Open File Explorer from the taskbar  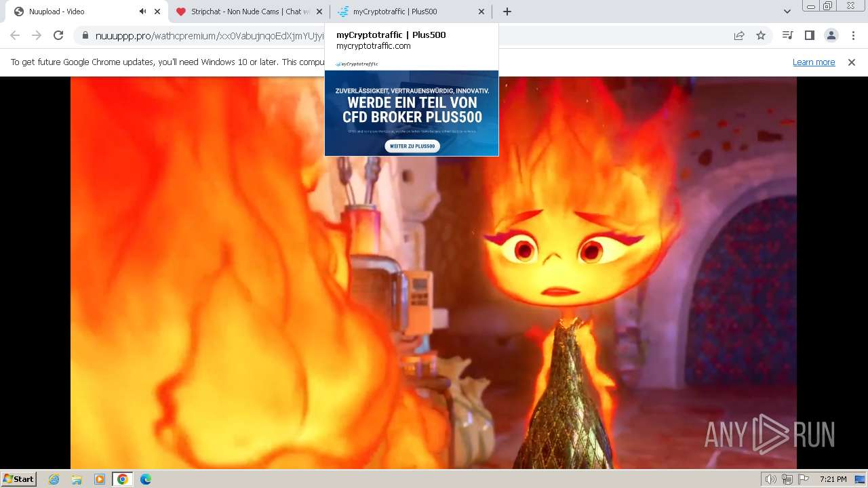(x=77, y=479)
